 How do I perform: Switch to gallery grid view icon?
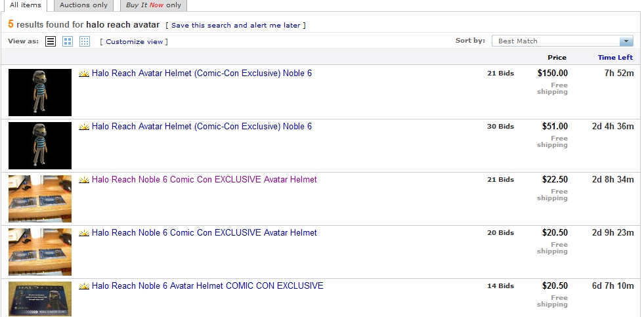[68, 41]
